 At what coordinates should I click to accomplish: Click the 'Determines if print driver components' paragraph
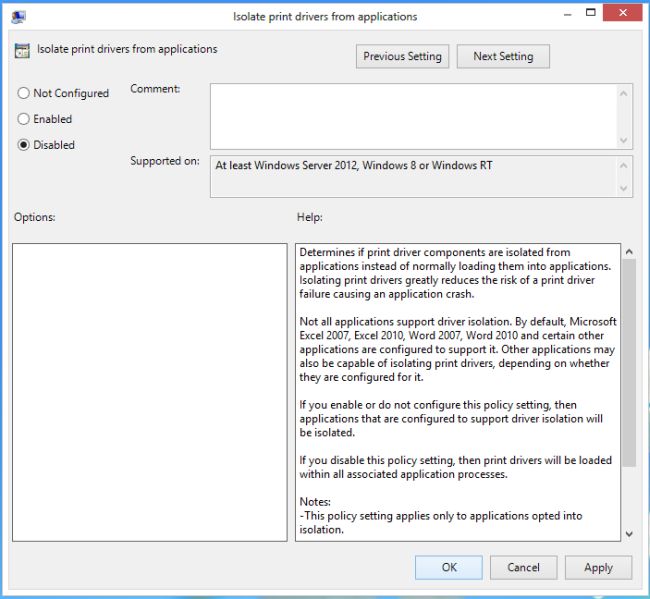pyautogui.click(x=455, y=273)
